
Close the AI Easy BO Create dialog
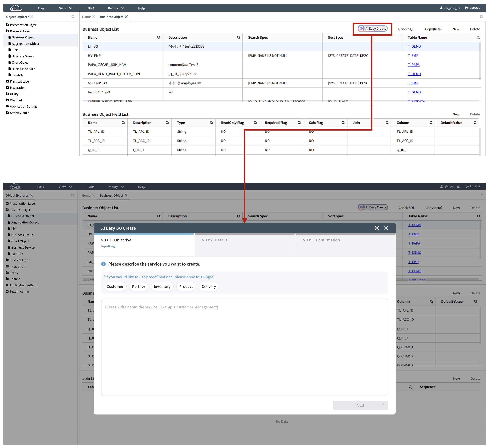386,228
